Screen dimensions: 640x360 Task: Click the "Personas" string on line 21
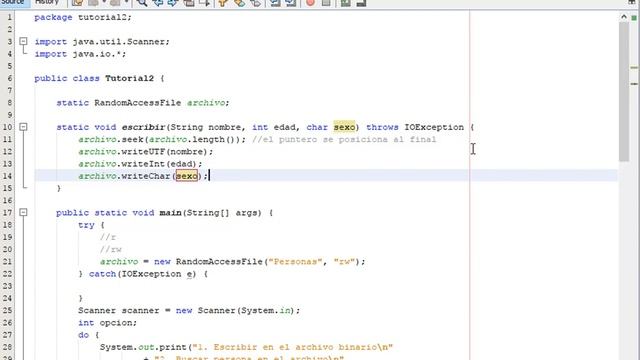click(295, 262)
